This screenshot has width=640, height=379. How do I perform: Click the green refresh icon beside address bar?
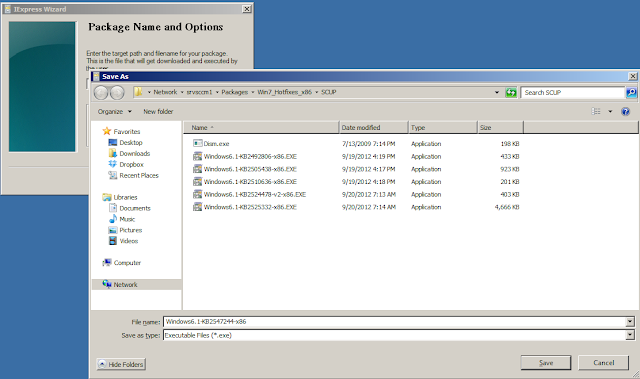click(x=511, y=92)
